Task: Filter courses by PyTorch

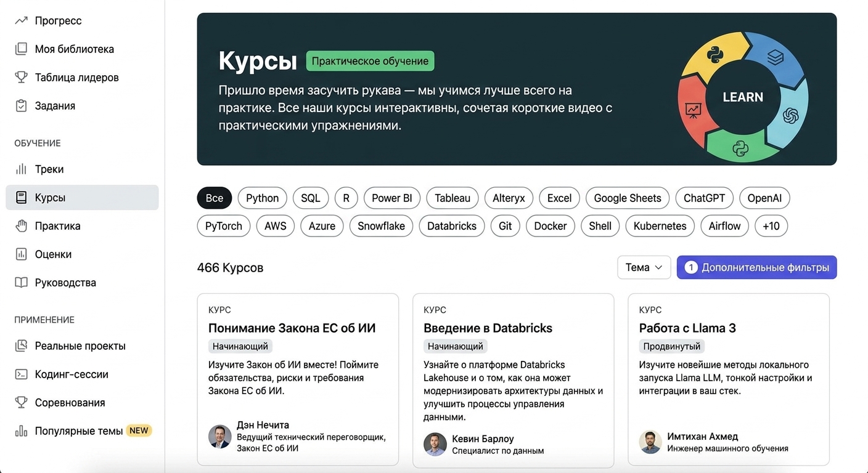Action: (224, 225)
